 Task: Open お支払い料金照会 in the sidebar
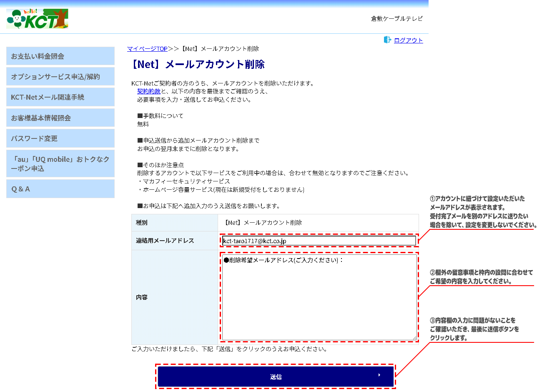click(60, 56)
